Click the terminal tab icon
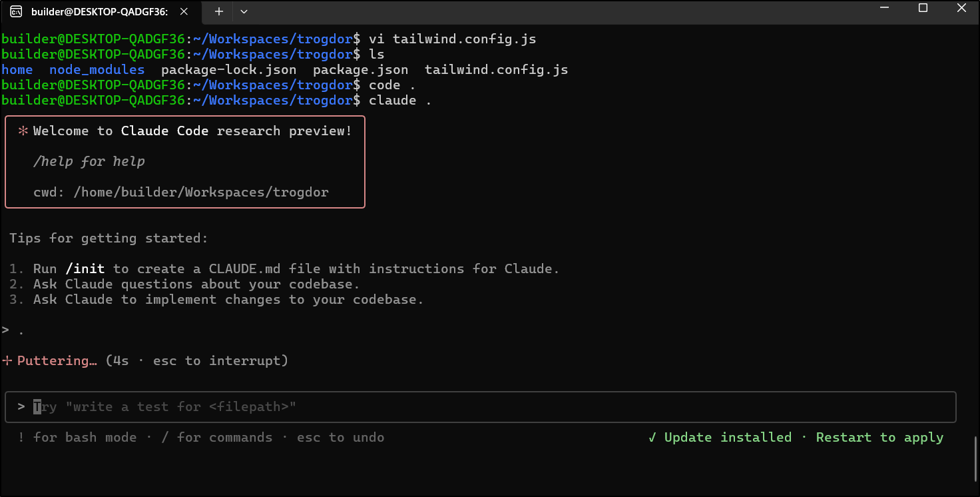This screenshot has height=497, width=980. (16, 11)
